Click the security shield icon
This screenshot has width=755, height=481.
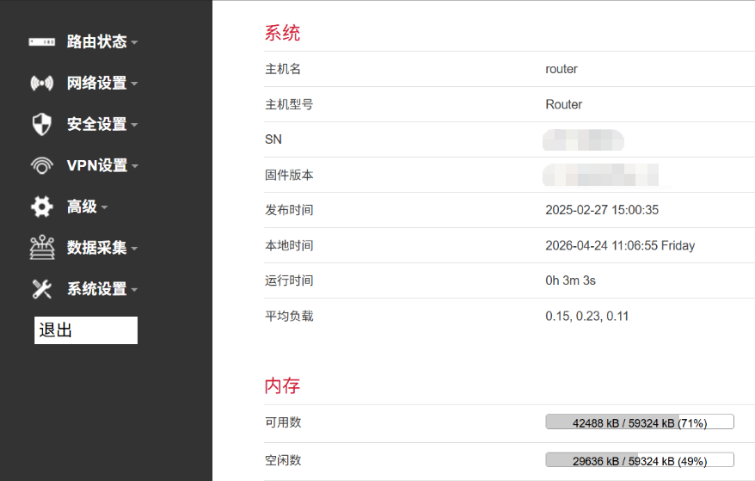click(41, 124)
